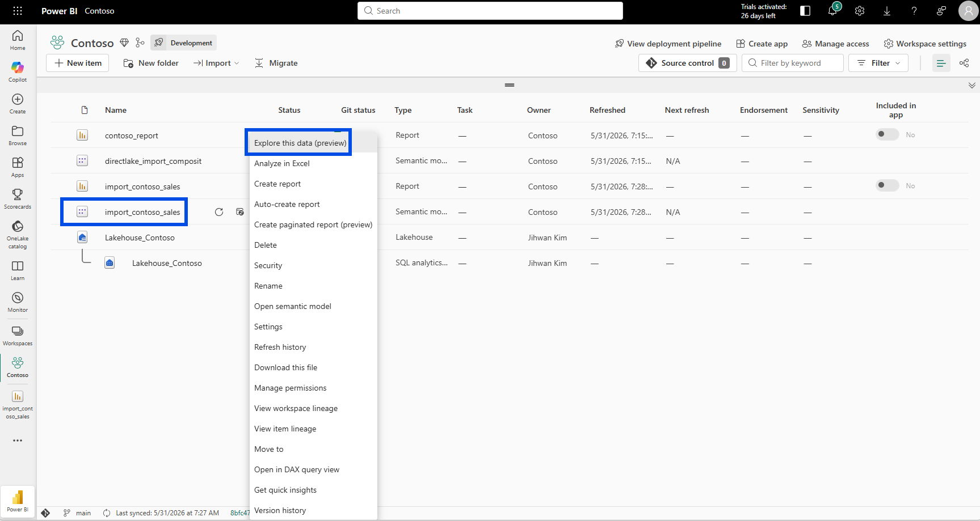The height and width of the screenshot is (521, 980).
Task: Open the help question mark icon
Action: [914, 11]
